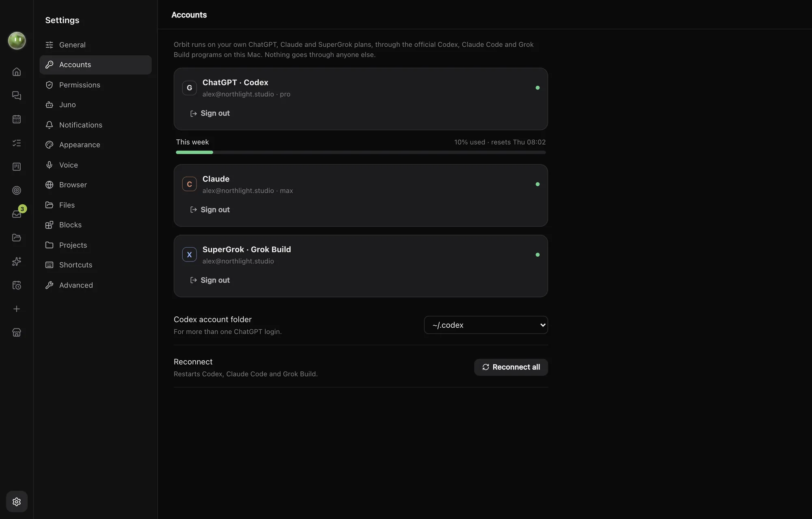This screenshot has height=519, width=812.
Task: Click the This week usage bar
Action: coord(361,152)
